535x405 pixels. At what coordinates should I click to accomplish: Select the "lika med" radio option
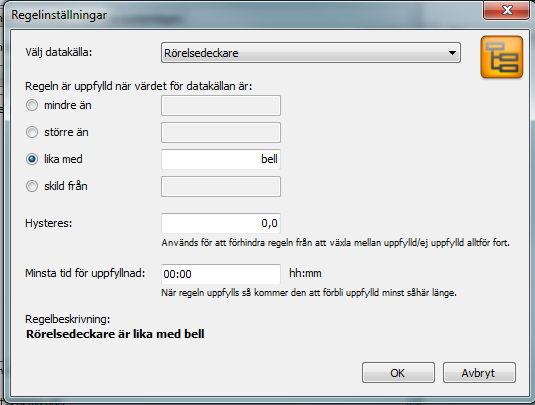point(32,159)
